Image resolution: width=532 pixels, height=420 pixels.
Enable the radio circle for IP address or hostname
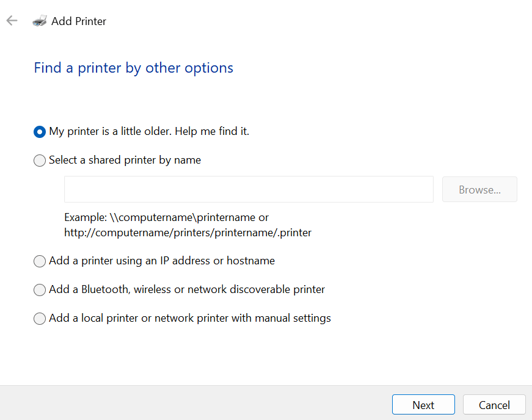(40, 261)
